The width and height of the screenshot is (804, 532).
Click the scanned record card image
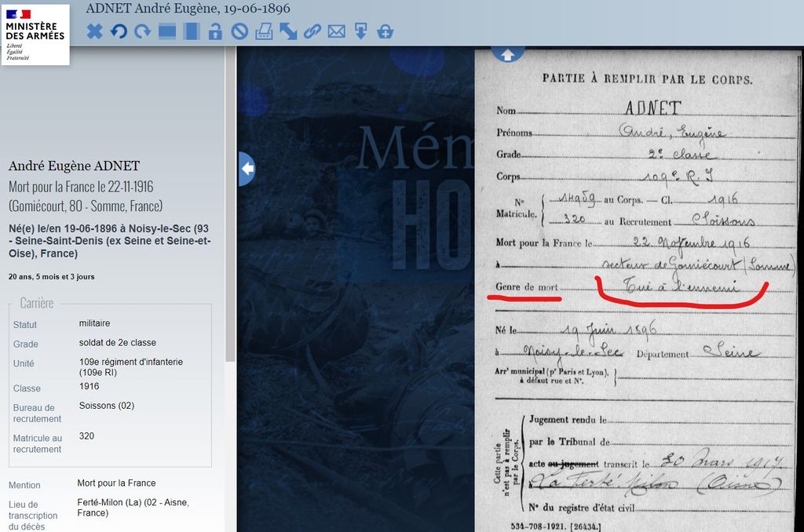pyautogui.click(x=638, y=290)
